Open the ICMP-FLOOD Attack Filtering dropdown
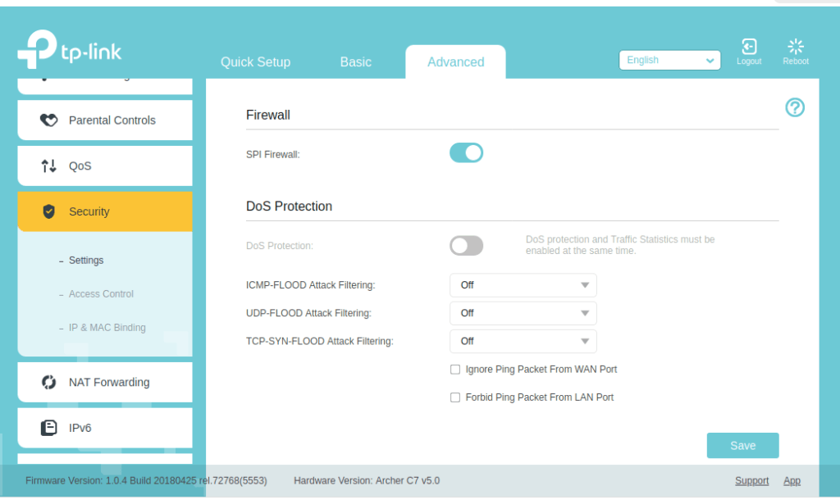840x504 pixels. 523,285
